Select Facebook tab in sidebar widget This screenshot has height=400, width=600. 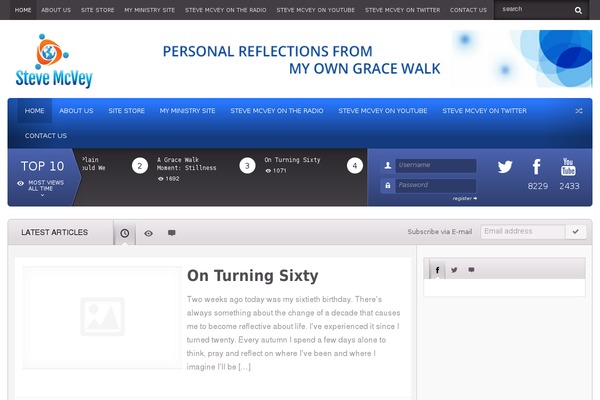pos(437,270)
